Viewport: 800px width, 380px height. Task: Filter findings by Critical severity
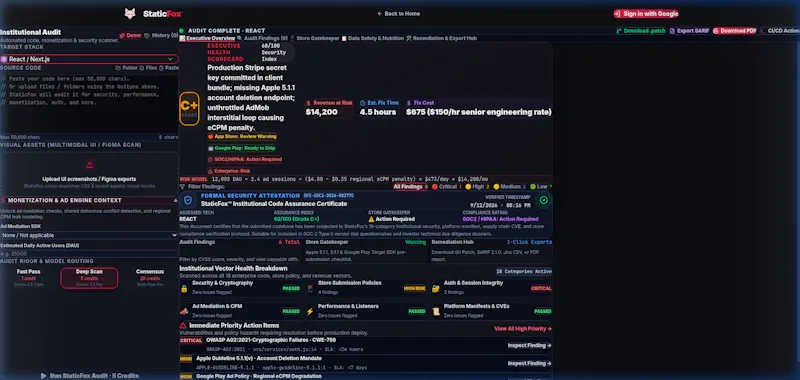(447, 187)
